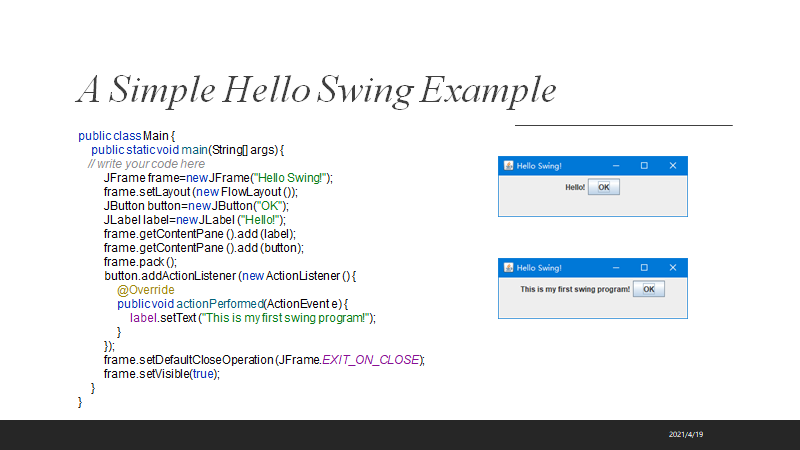Close the upper Hello Swing! window
The width and height of the screenshot is (800, 450).
pos(673,166)
